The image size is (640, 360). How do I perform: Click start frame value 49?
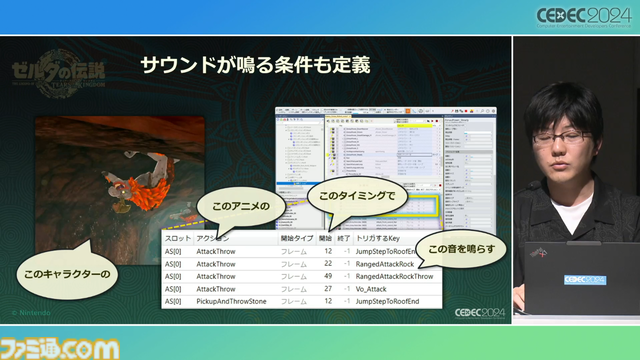328,276
